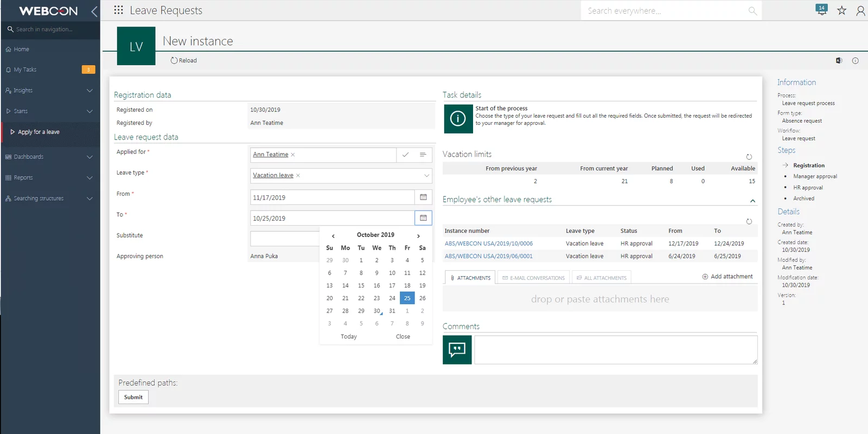Refresh the Vacation limits section
The image size is (868, 434).
point(749,157)
